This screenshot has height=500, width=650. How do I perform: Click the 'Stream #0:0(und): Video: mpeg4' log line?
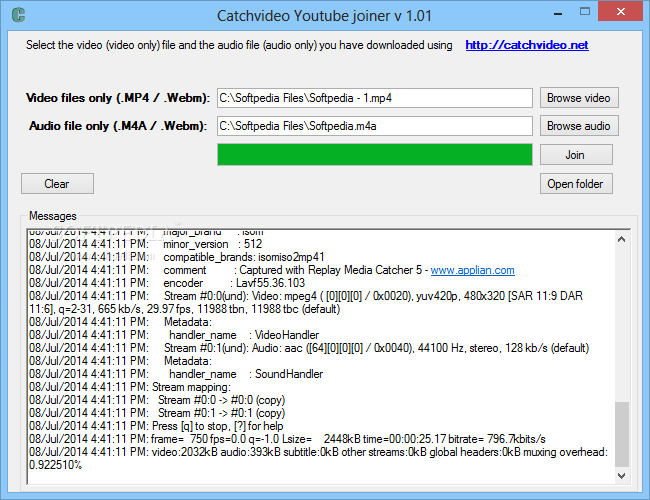306,302
